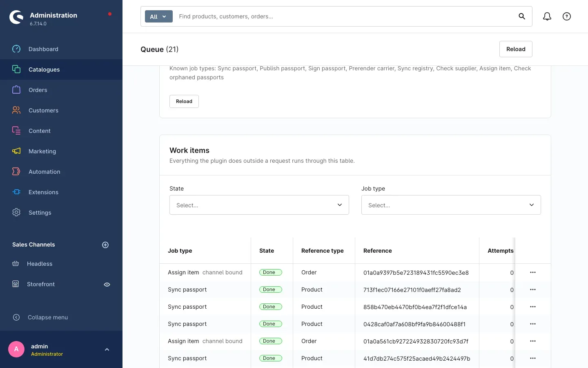Expand the admin user menu
588x368 pixels.
[x=107, y=350]
